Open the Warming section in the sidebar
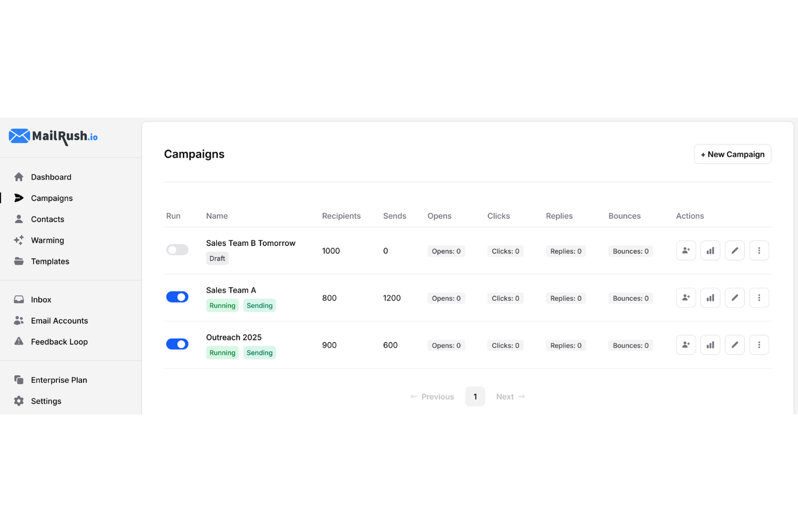Viewport: 798px width, 532px height. pos(47,240)
